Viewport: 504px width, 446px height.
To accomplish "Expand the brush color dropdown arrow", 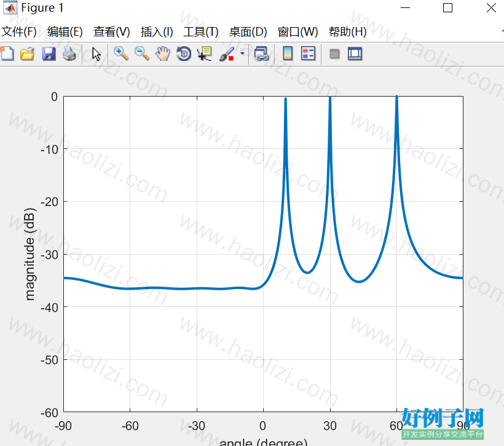I will pos(242,54).
